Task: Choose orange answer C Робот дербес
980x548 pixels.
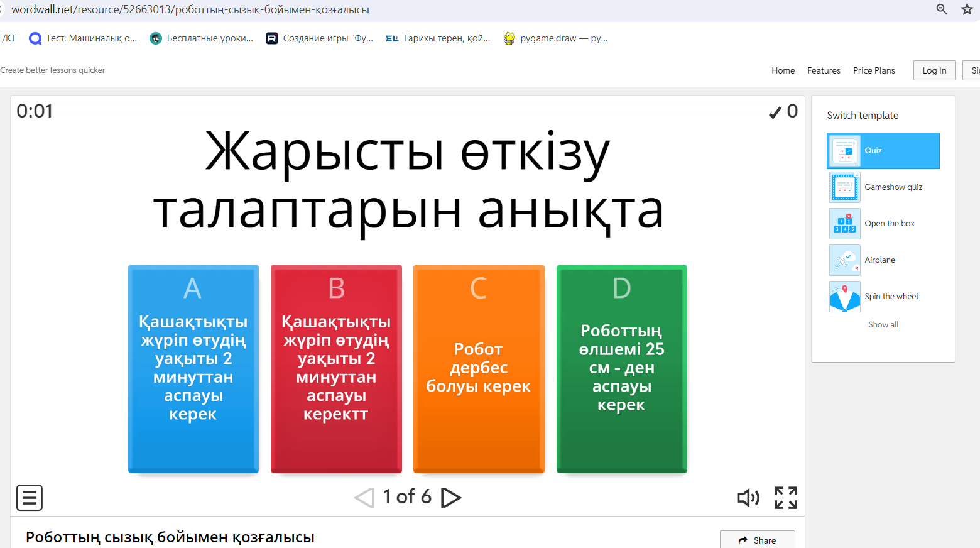Action: pyautogui.click(x=479, y=369)
